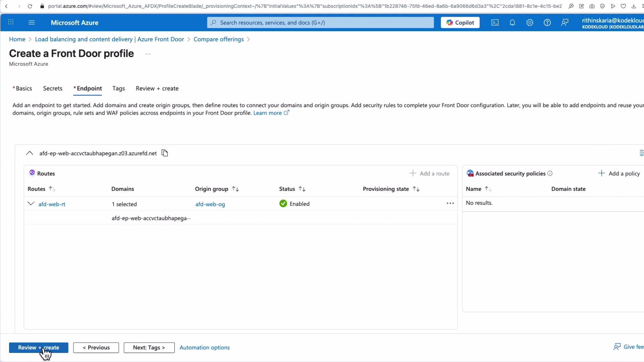The image size is (644, 362).
Task: Open the afd-web-og origin group link
Action: click(210, 204)
